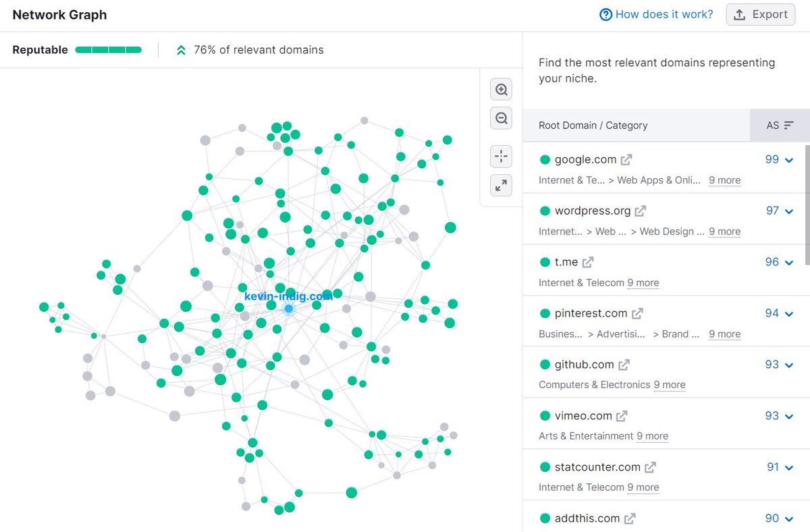Sort domains by the AS column
The image size is (810, 532).
coord(780,125)
